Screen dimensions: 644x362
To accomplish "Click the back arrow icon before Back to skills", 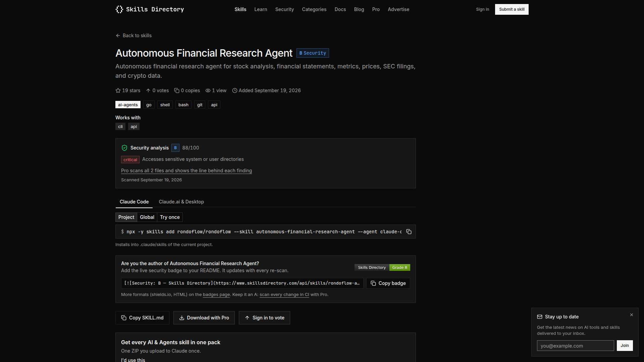I will click(x=118, y=36).
